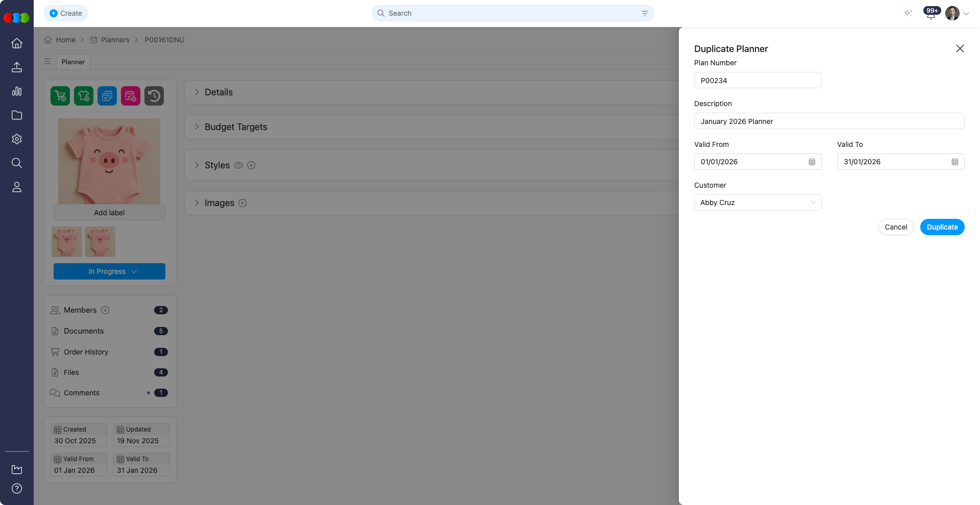980x505 pixels.
Task: Click the upload sidebar icon
Action: 17,67
